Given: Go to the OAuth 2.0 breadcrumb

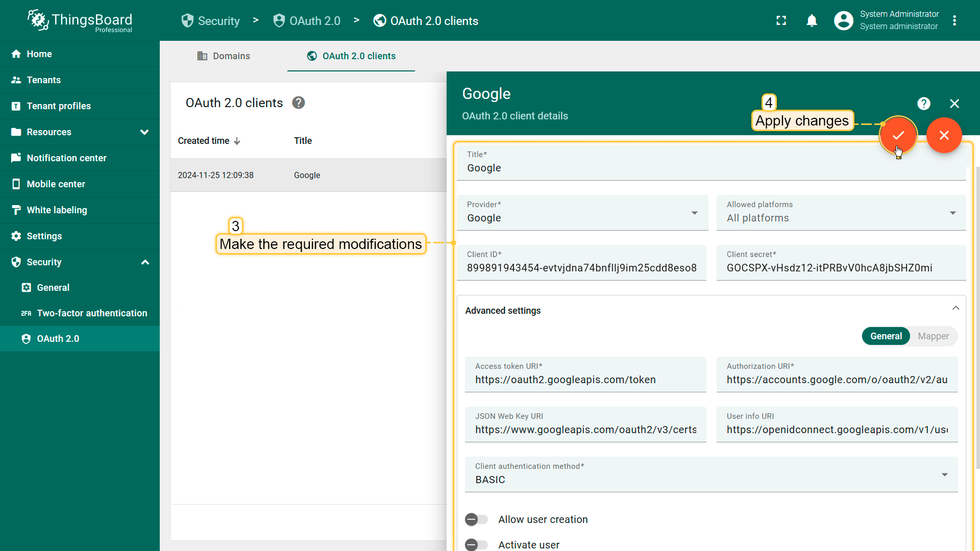Looking at the screenshot, I should coord(307,21).
